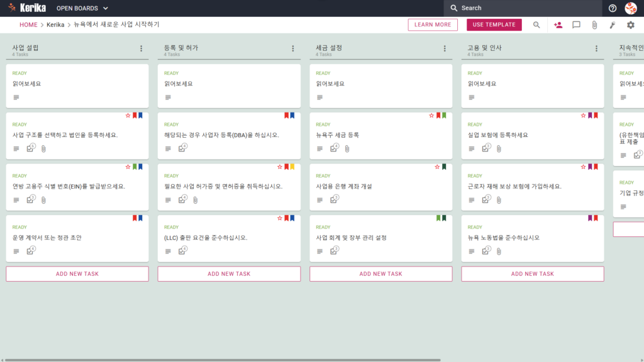Open the board chat icon
Screen dimensions: 644x362
click(576, 25)
